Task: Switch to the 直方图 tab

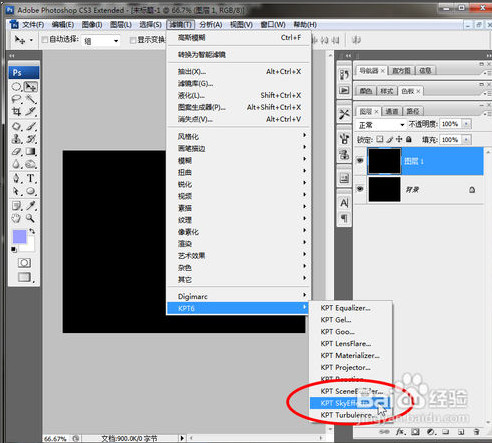Action: (401, 70)
